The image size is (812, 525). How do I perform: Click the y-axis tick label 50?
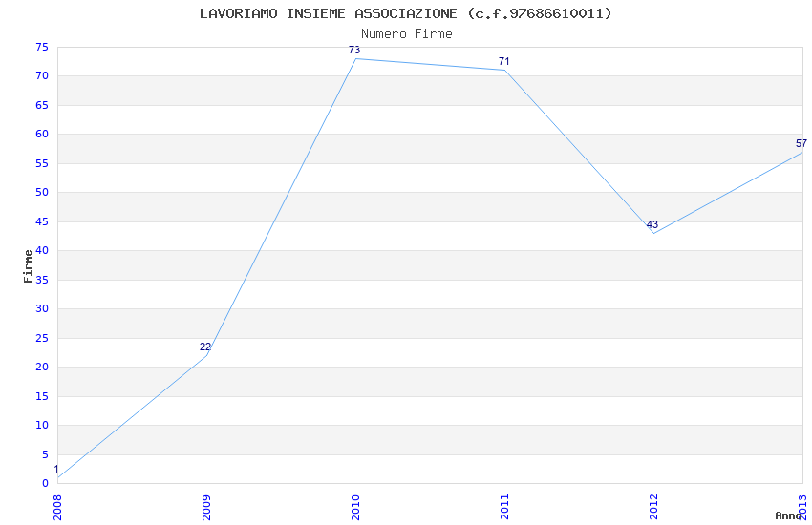coord(42,193)
